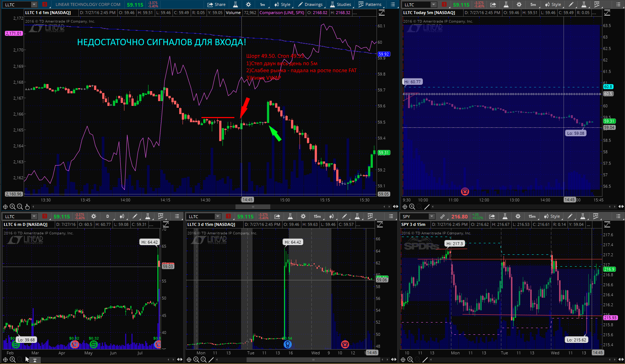Open candle style icon in daily chart
The width and height of the screenshot is (625, 364).
pos(122,216)
